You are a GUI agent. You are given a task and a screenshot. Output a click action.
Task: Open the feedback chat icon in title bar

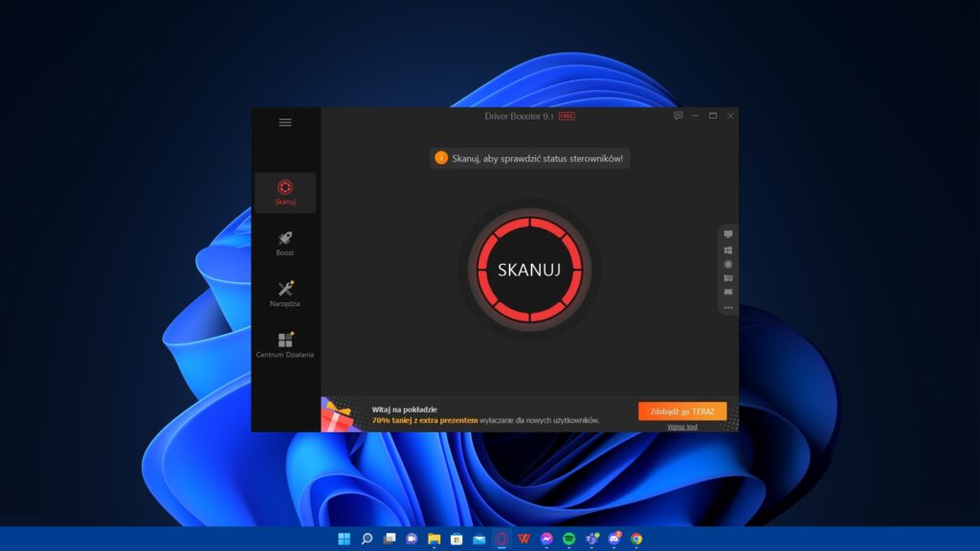pyautogui.click(x=679, y=116)
